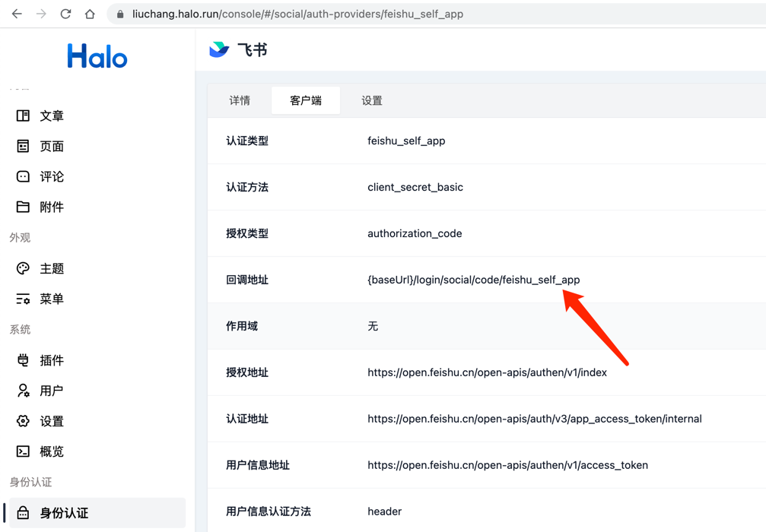Viewport: 766px width, 532px height.
Task: Click the 无 value in the 作用域 row
Action: coord(373,326)
